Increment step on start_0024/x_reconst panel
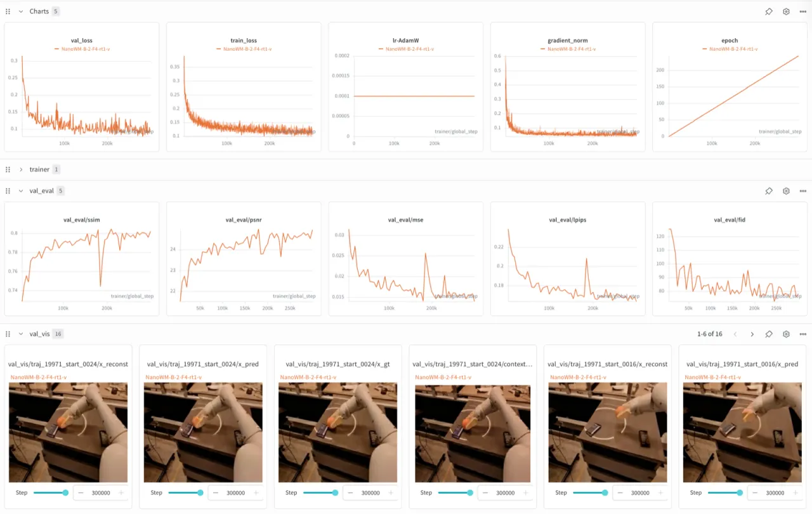The height and width of the screenshot is (514, 812). click(121, 493)
